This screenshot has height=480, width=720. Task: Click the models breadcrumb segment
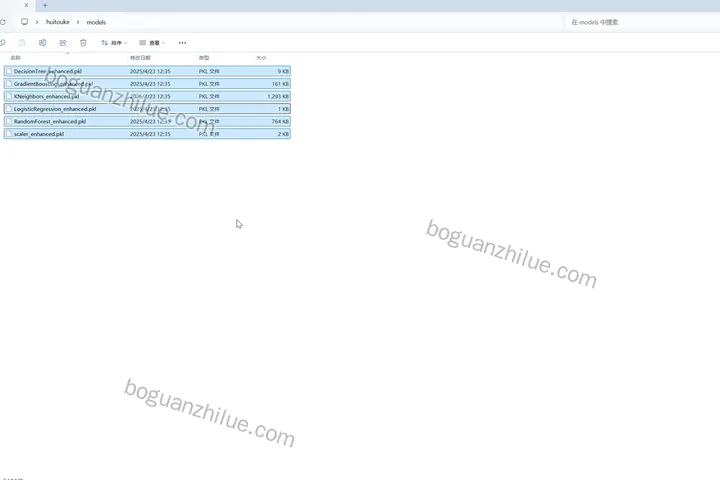[96, 22]
